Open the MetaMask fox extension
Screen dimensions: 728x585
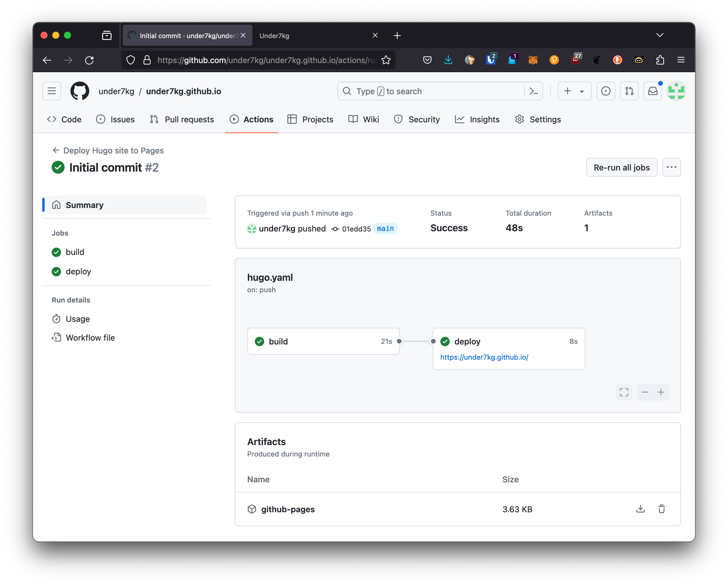533,60
